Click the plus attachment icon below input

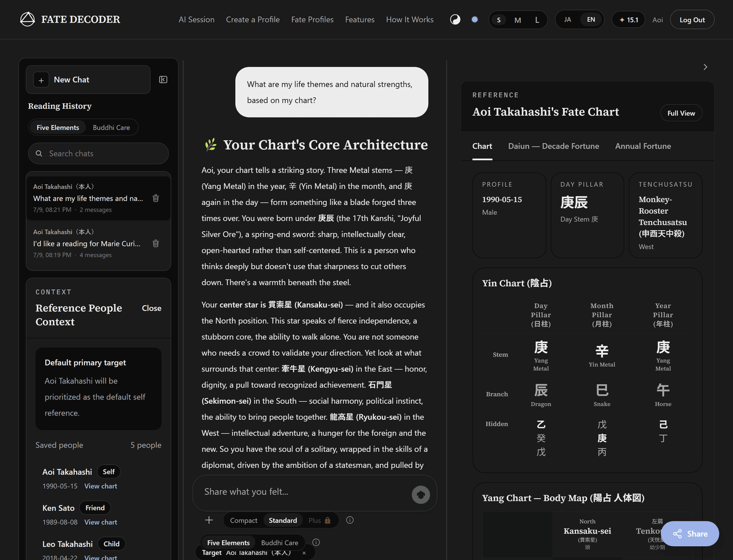(209, 520)
